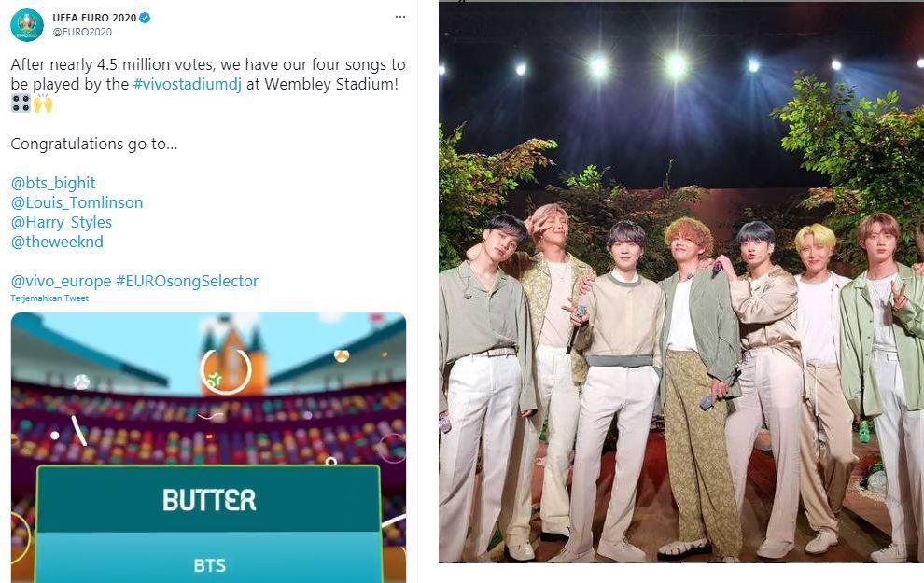Viewport: 924px width, 583px height.
Task: Click the @EURO2020 handle
Action: [82, 32]
